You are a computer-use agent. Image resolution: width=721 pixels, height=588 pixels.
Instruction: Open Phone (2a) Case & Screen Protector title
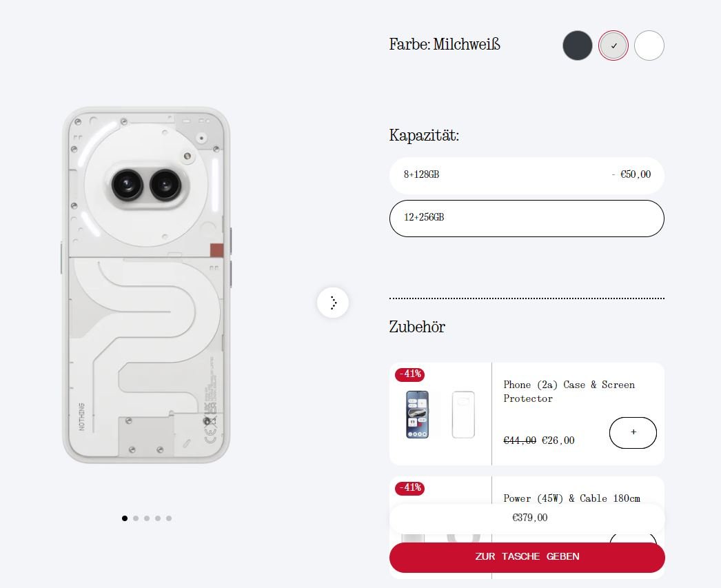[569, 392]
